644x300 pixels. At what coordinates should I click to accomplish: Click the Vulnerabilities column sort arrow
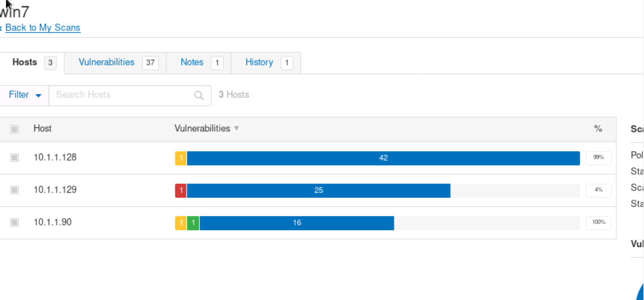(237, 129)
